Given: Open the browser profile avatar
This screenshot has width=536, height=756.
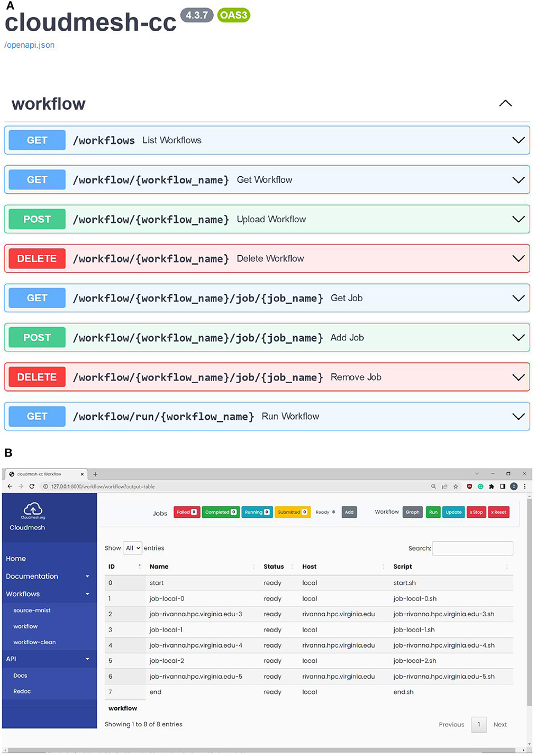Looking at the screenshot, I should (x=514, y=487).
